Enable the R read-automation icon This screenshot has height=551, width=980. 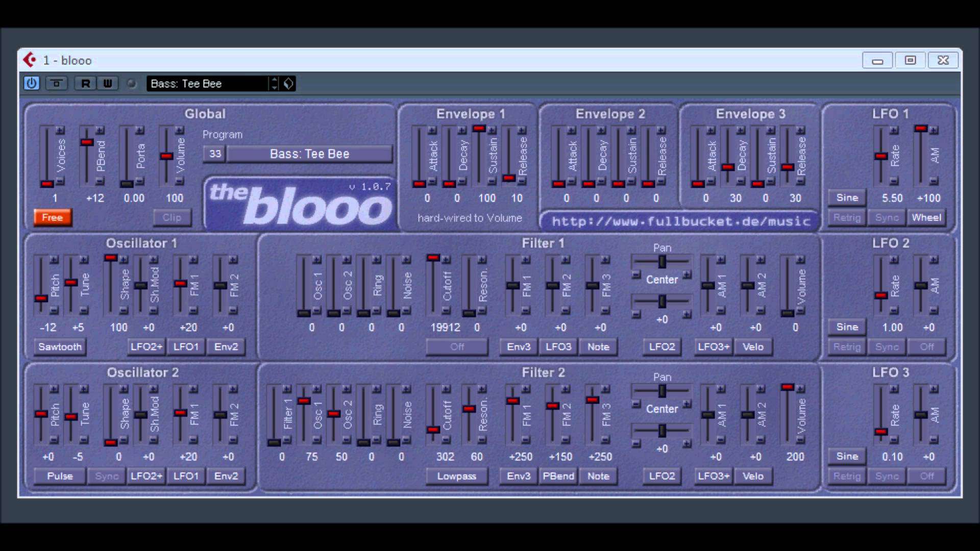pyautogui.click(x=86, y=84)
